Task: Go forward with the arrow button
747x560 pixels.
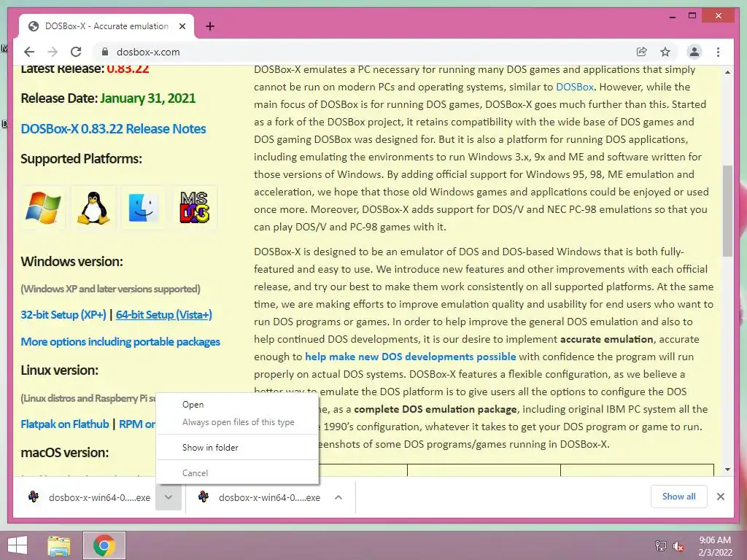Action: (53, 52)
